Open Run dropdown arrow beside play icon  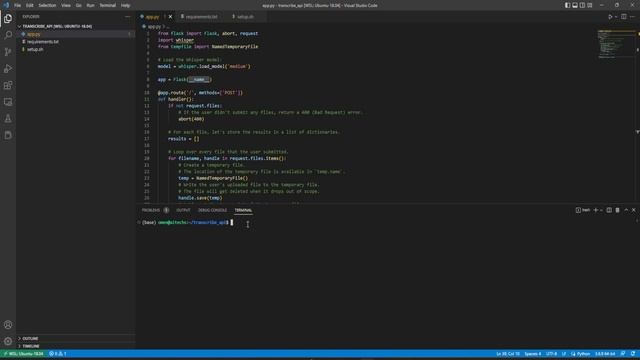coord(616,17)
